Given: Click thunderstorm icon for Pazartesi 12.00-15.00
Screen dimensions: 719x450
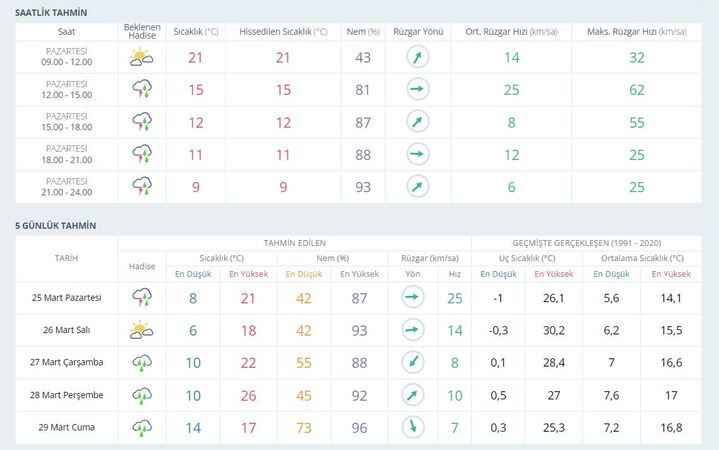Looking at the screenshot, I should tap(142, 89).
